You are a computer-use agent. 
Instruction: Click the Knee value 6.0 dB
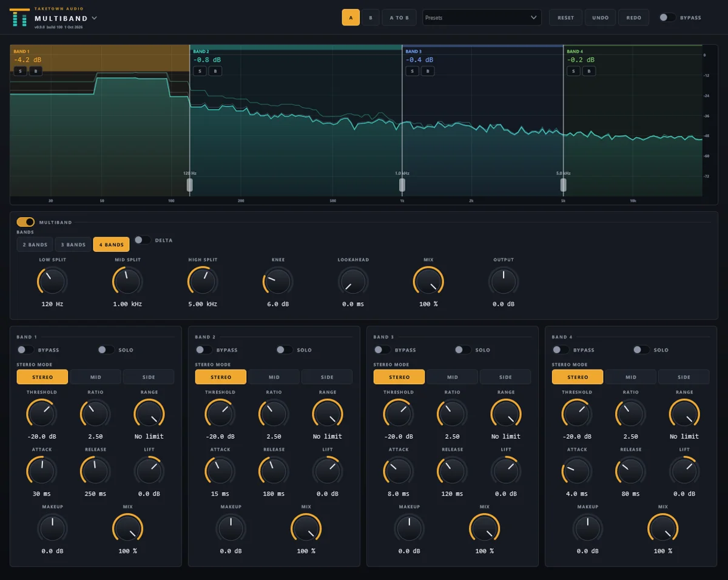[x=278, y=304]
